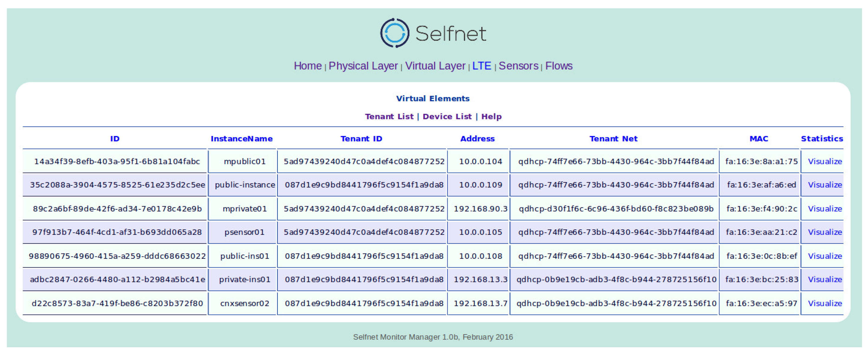Sort by the ID column header
The height and width of the screenshot is (354, 868).
(115, 139)
